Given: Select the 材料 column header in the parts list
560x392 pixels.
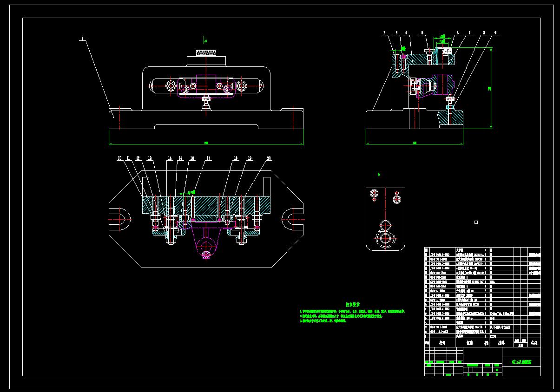Looking at the screenshot, I should point(501,343).
